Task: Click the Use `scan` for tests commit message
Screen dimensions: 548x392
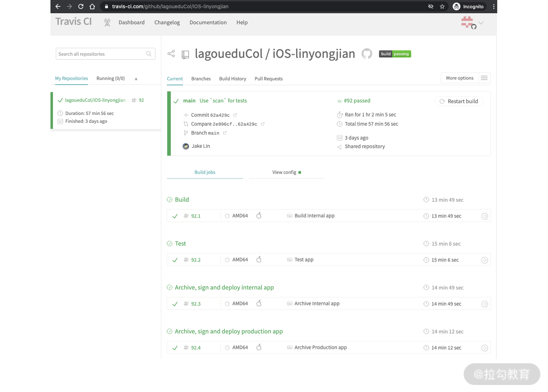Action: pyautogui.click(x=223, y=101)
